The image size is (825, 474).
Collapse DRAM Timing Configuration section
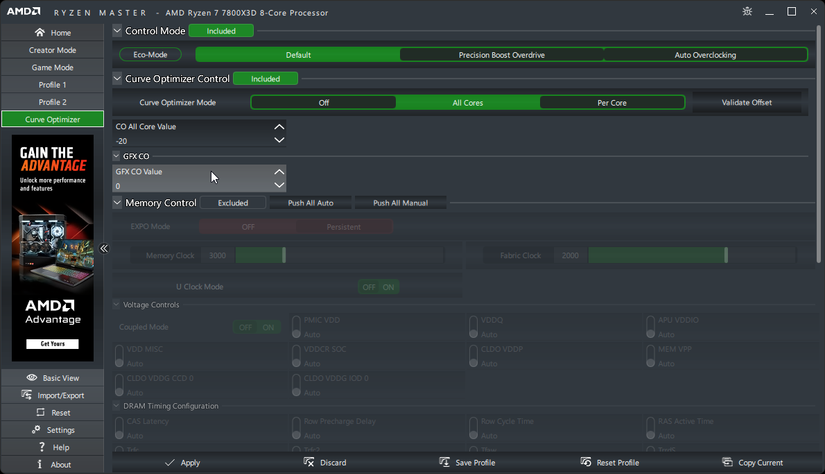[116, 406]
